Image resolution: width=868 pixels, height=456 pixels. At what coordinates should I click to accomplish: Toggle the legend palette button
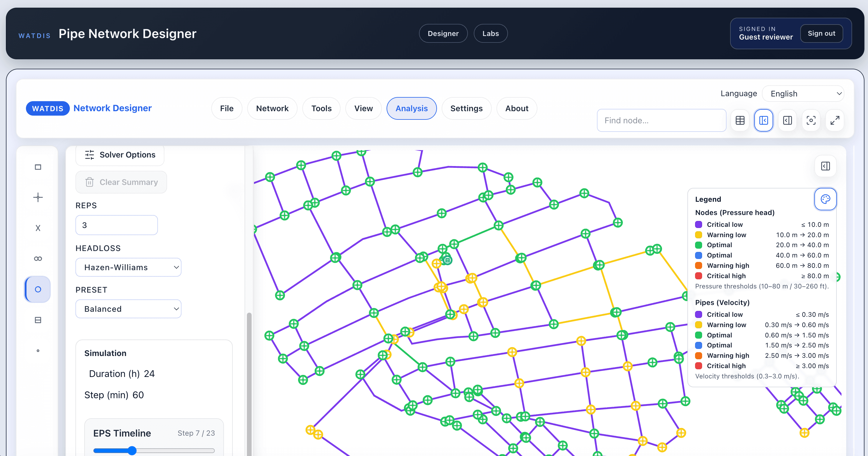(x=825, y=199)
